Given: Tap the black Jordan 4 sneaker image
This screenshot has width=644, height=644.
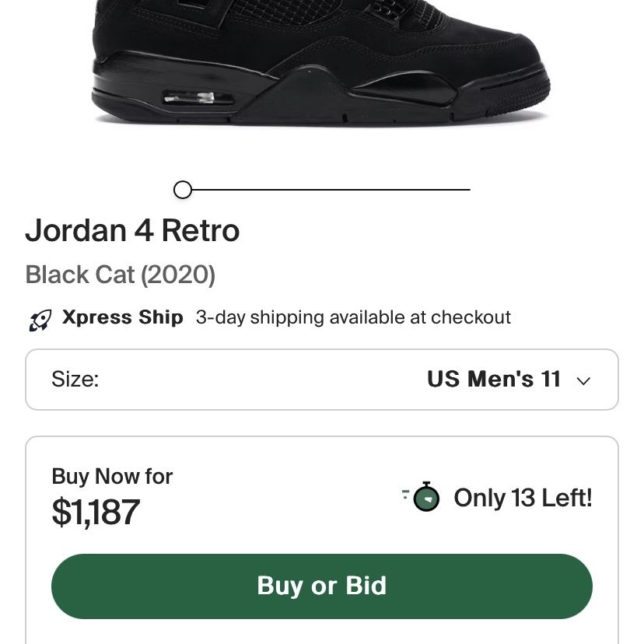Looking at the screenshot, I should coord(320,62).
